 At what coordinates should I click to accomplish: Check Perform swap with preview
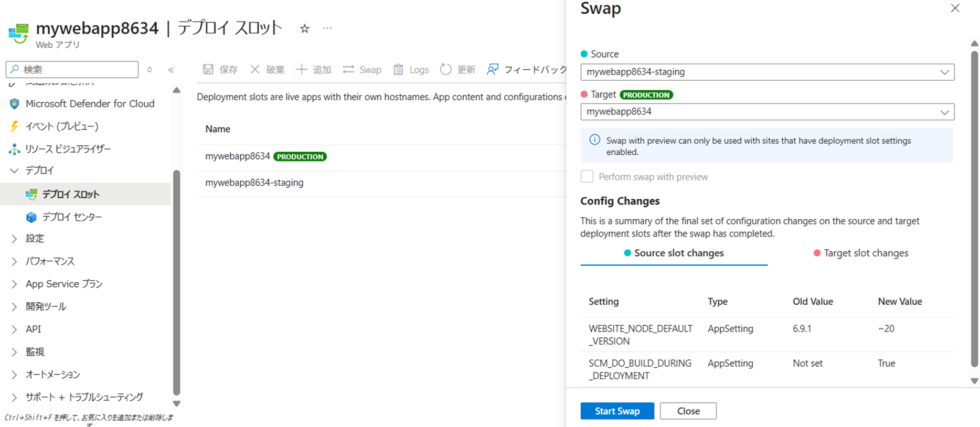[x=587, y=177]
